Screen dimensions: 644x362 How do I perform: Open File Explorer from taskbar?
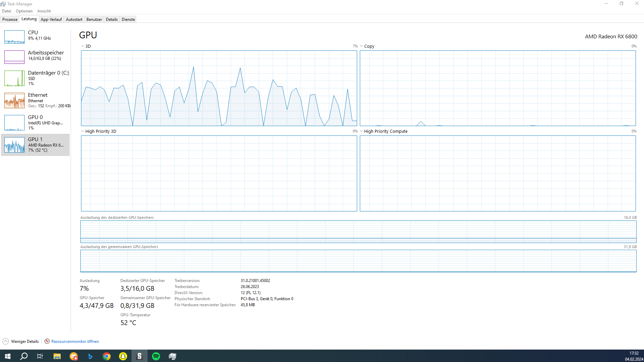coord(57,356)
